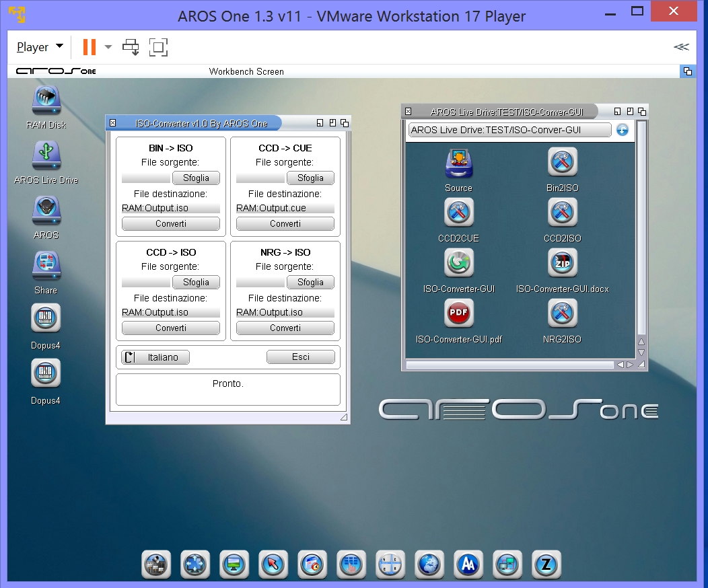Viewport: 708px width, 588px height.
Task: Select the ISO-Converter-GUI program icon
Action: (x=459, y=262)
